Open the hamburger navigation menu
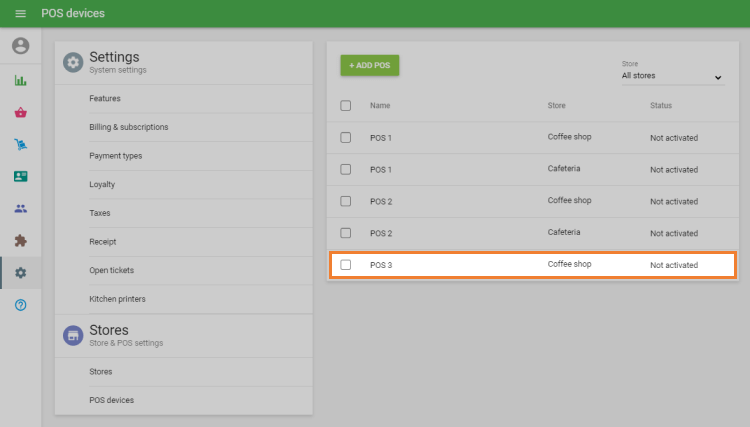The image size is (750, 427). (20, 14)
